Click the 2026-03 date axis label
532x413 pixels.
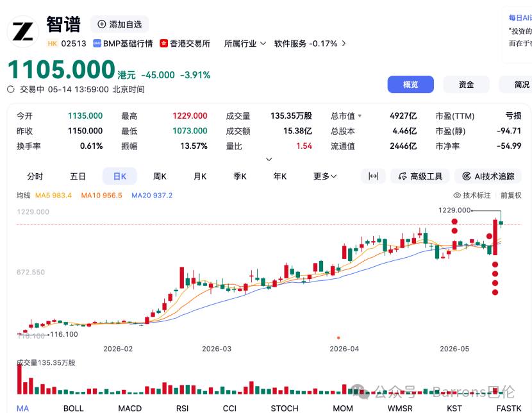tap(217, 349)
